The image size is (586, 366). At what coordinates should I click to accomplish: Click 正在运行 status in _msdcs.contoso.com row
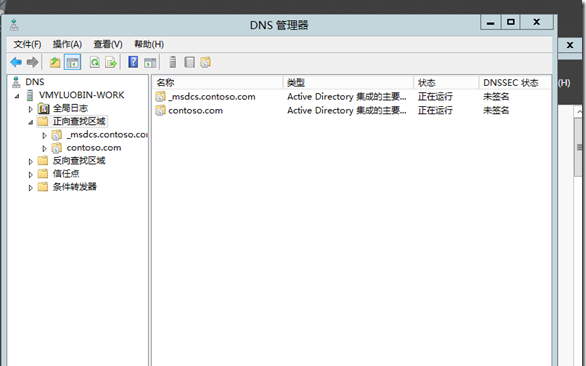[435, 97]
